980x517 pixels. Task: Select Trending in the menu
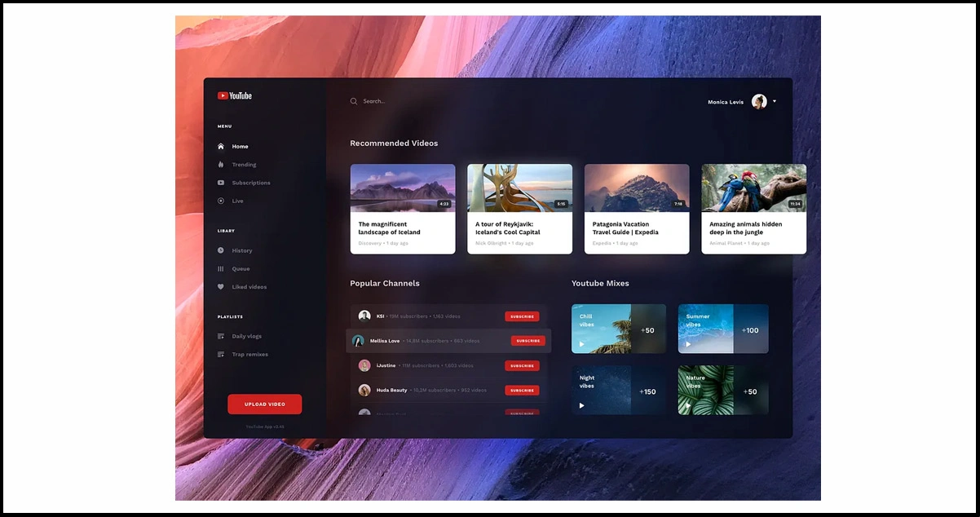(244, 165)
